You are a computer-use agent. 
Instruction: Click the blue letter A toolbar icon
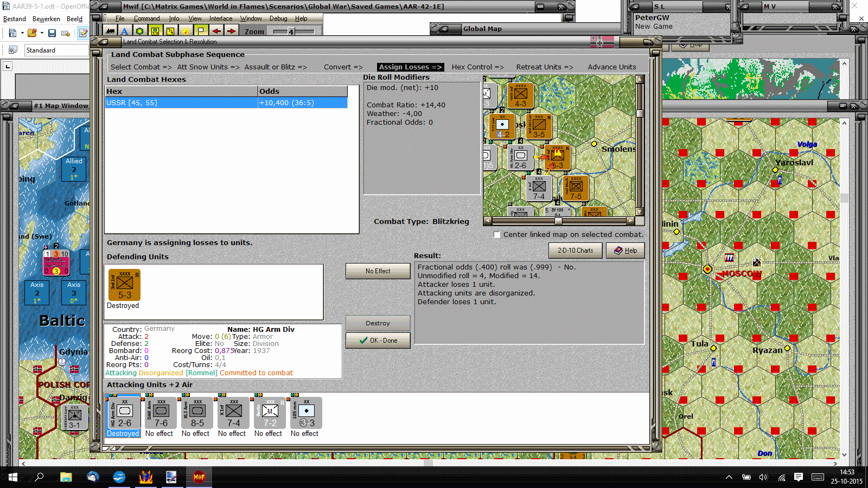click(x=124, y=31)
